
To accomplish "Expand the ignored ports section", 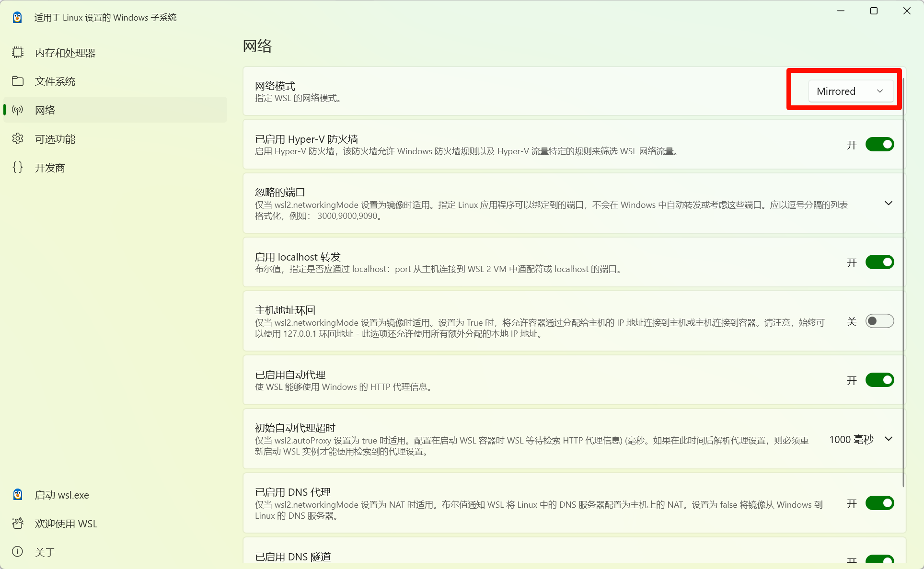I will click(x=888, y=204).
